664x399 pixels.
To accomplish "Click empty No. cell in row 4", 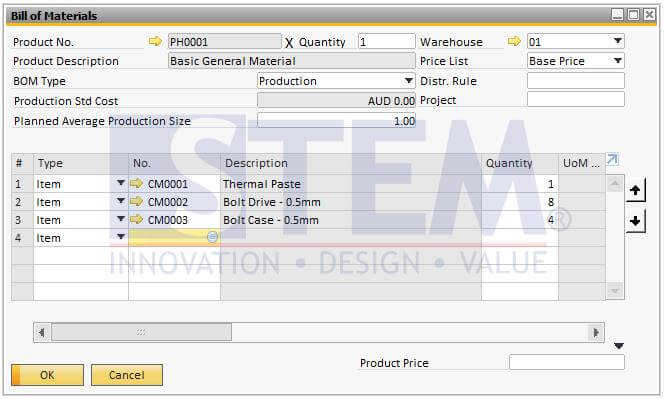I will pyautogui.click(x=174, y=238).
